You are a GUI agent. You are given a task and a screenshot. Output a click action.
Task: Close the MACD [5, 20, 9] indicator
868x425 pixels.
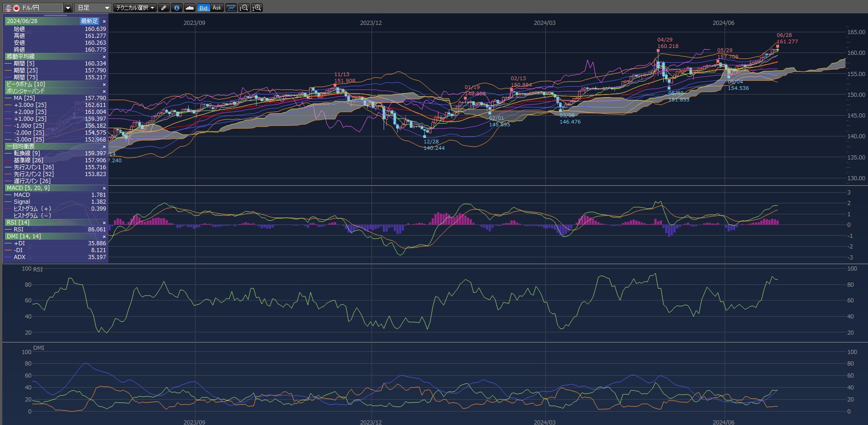tap(104, 188)
